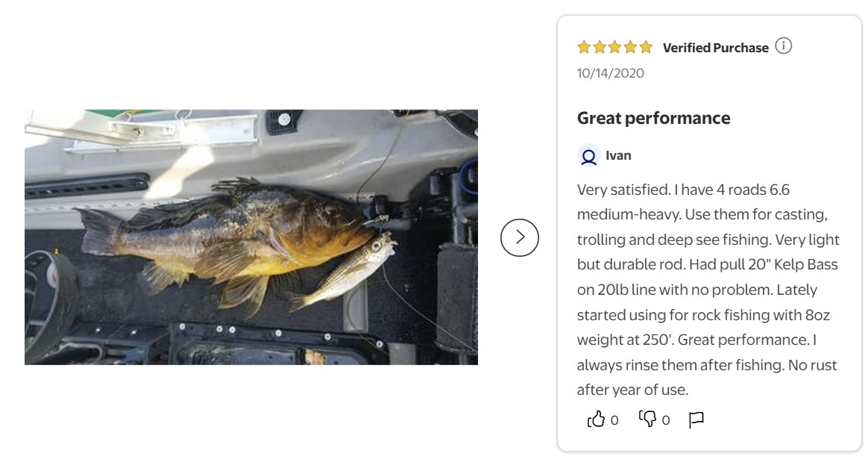Open the kelp bass catch photo

(251, 237)
